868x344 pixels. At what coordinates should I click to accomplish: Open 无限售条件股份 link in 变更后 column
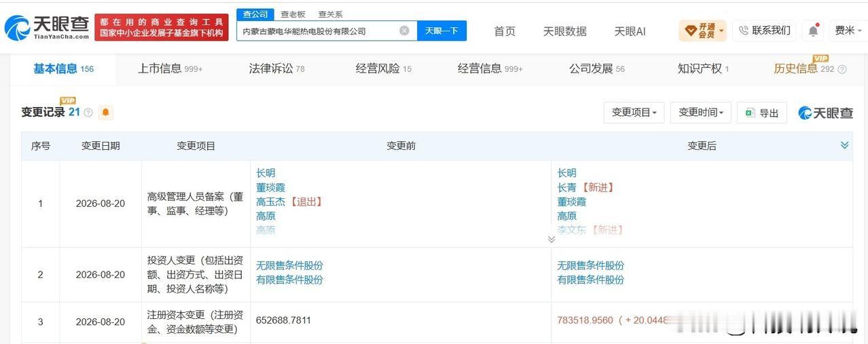pyautogui.click(x=591, y=265)
